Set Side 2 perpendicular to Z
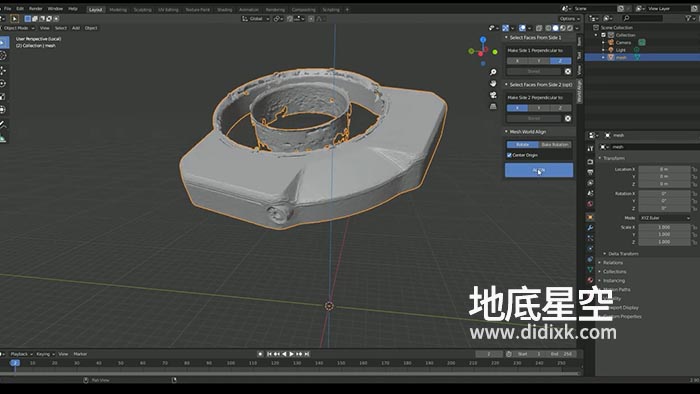700x394 pixels. [560, 108]
